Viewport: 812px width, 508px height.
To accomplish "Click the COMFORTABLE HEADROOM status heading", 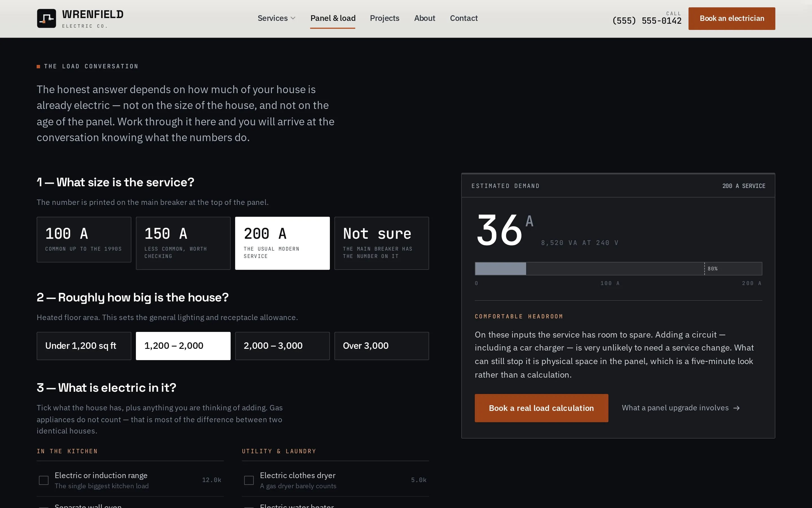I will tap(519, 316).
